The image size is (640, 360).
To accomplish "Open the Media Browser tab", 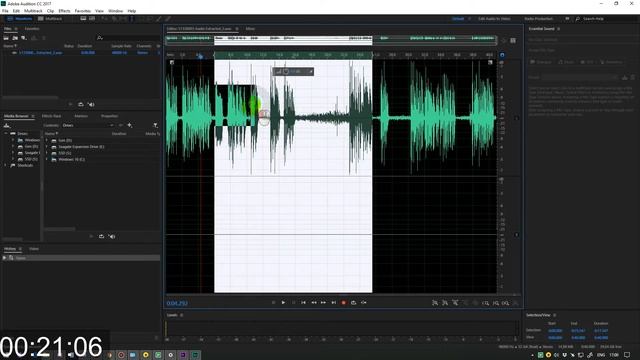I will [x=16, y=116].
